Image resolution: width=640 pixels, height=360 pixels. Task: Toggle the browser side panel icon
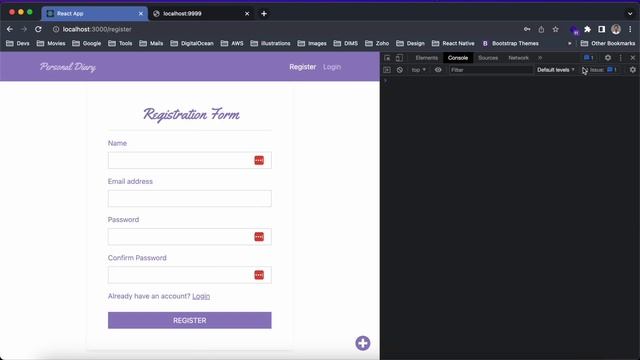pos(602,29)
